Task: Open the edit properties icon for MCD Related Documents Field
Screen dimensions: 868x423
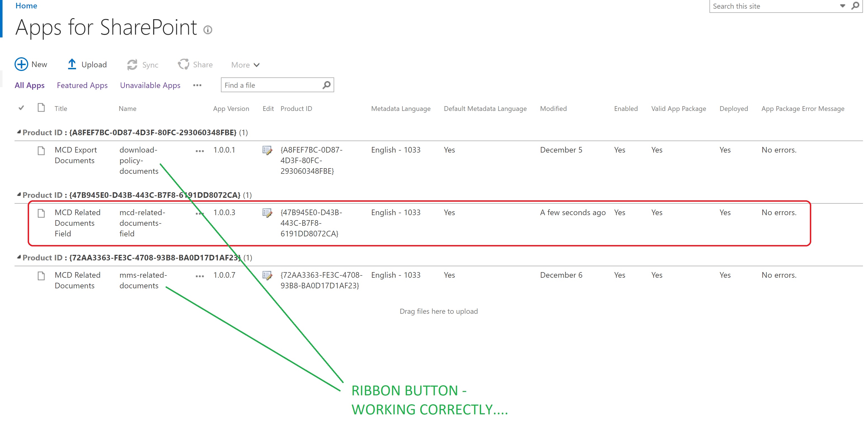Action: [268, 213]
